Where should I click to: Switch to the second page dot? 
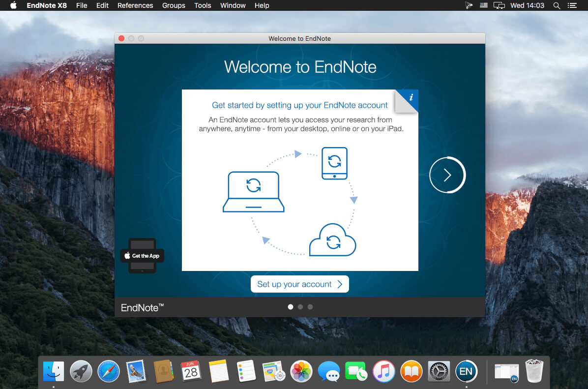pos(300,307)
